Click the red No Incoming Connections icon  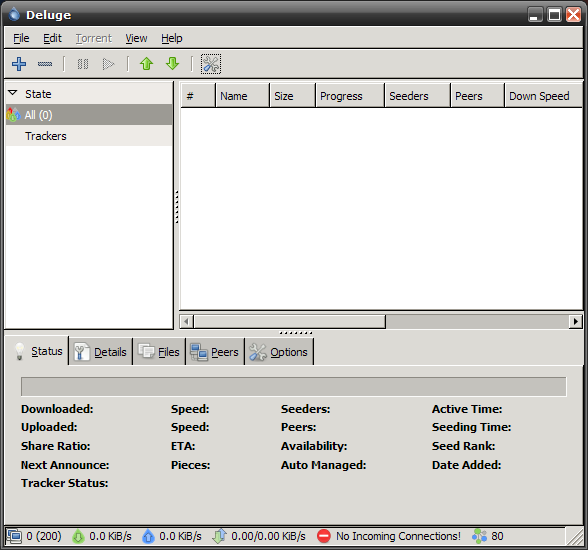coord(324,536)
